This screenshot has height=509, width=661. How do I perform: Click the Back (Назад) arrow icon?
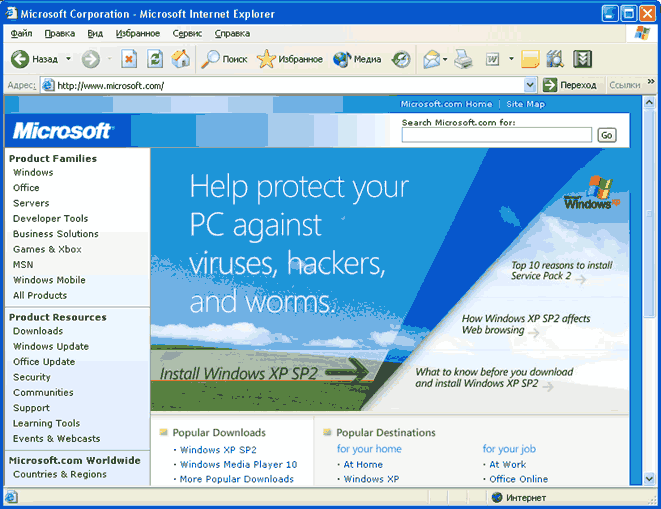pyautogui.click(x=20, y=59)
